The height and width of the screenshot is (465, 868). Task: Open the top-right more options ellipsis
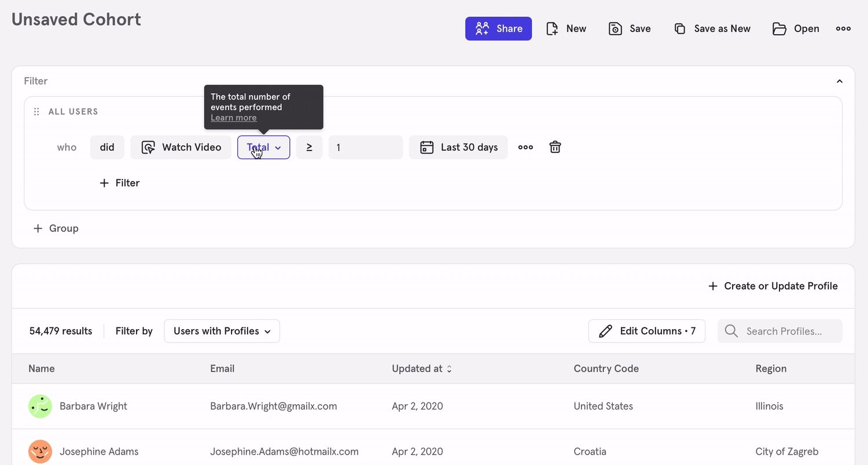click(x=843, y=29)
